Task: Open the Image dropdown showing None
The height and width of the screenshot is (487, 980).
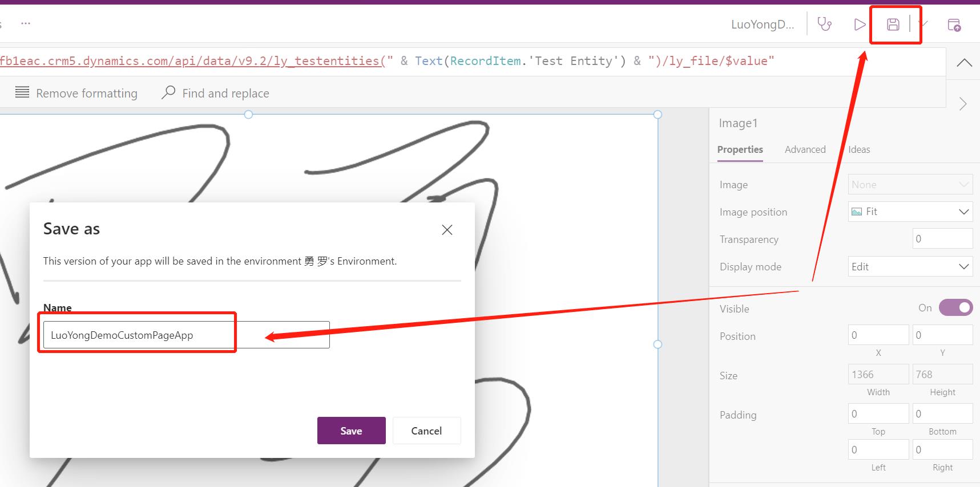Action: (910, 184)
